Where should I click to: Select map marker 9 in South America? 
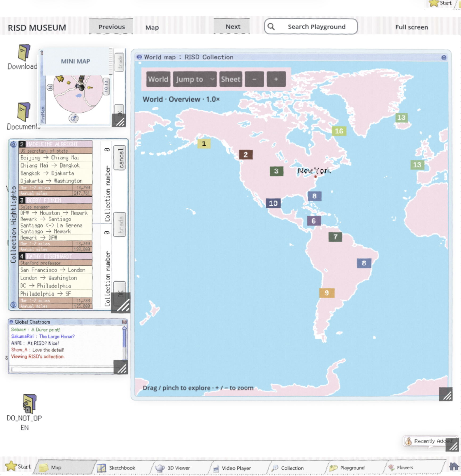pos(327,293)
